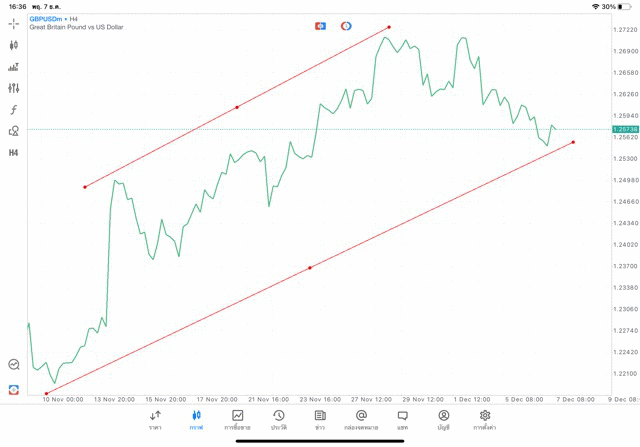The width and height of the screenshot is (640, 447).
Task: Open GBPUSDm symbol selector at top left
Action: (x=47, y=18)
